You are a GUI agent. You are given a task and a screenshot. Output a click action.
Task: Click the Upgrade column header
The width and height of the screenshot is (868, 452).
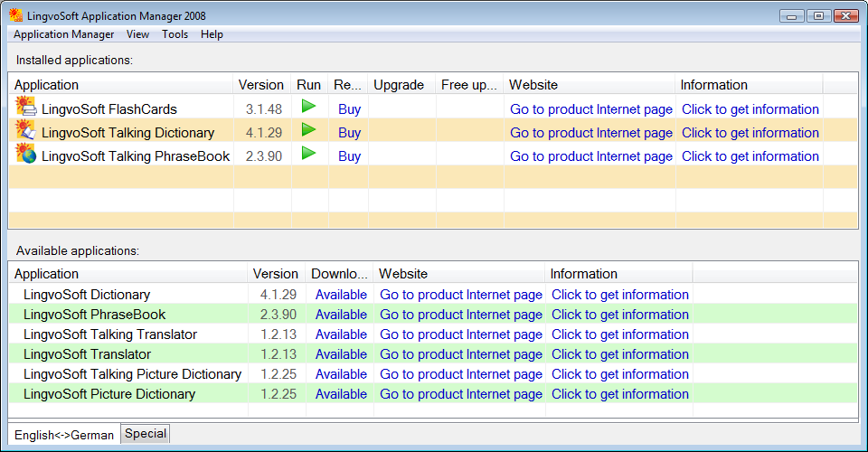tap(401, 85)
